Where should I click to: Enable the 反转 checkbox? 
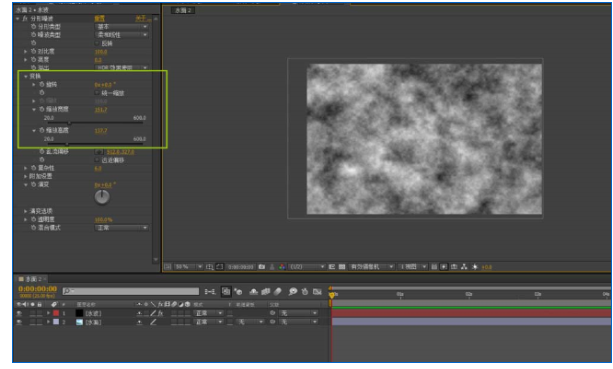point(97,43)
